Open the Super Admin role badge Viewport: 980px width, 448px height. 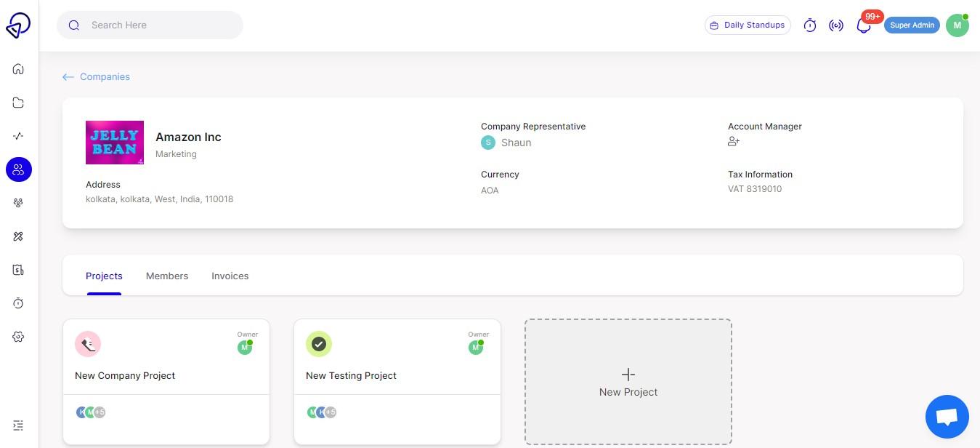point(912,25)
